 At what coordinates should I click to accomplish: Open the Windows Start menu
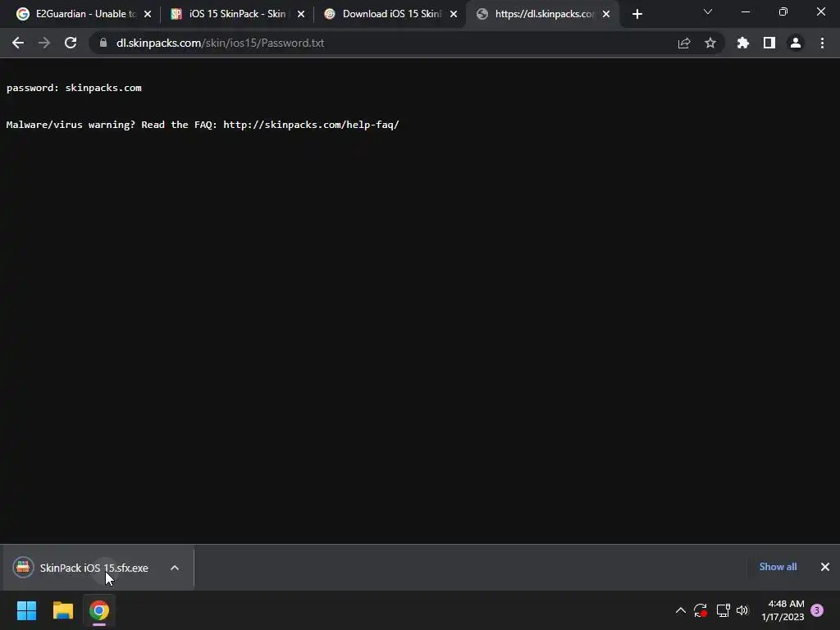pyautogui.click(x=26, y=610)
